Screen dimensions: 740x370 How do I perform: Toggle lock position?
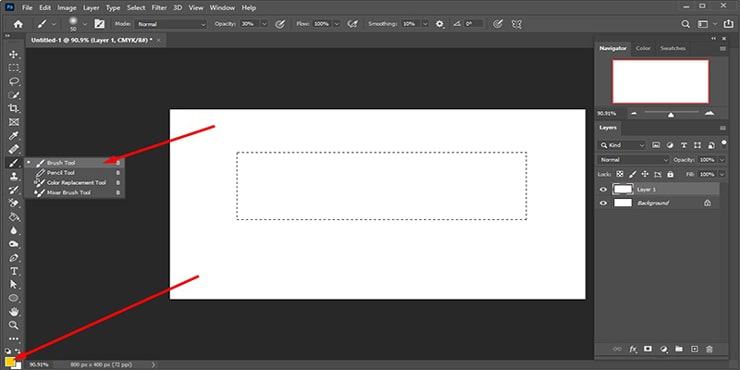(x=645, y=174)
